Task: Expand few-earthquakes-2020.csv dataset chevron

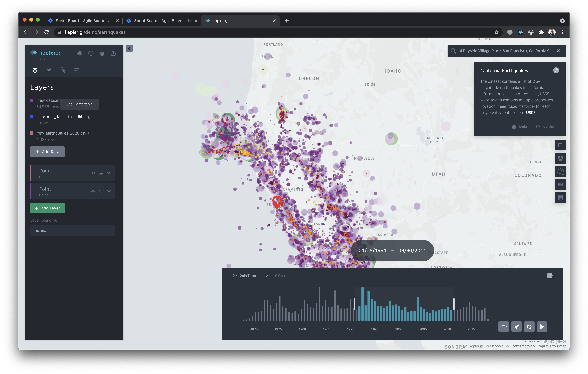Action: [89, 133]
